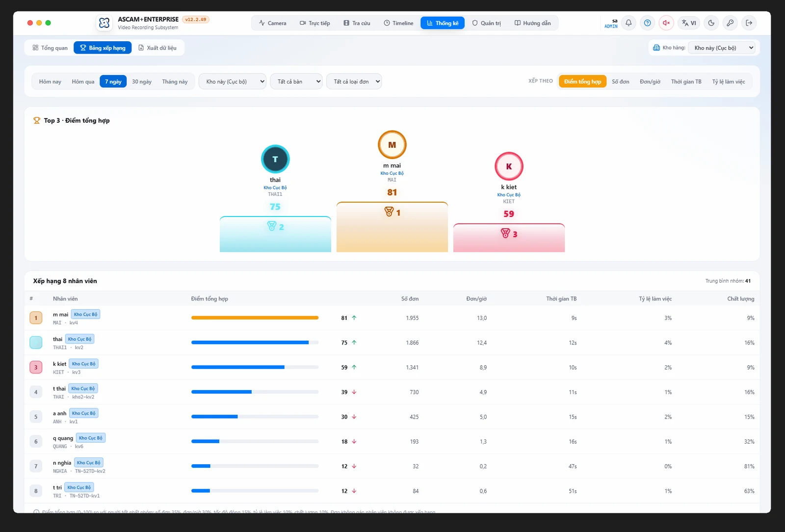Open Kho này (Cục bộ) filter dropdown
This screenshot has width=785, height=532.
pos(233,81)
